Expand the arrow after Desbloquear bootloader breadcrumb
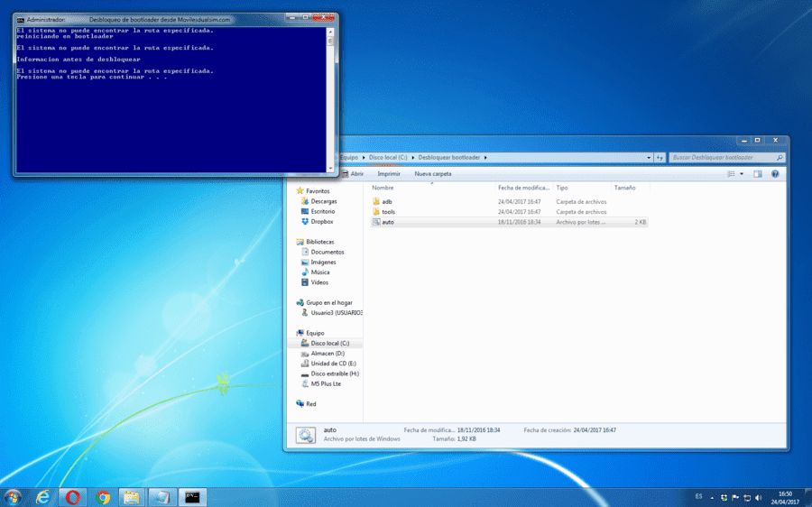The image size is (812, 507). click(485, 158)
